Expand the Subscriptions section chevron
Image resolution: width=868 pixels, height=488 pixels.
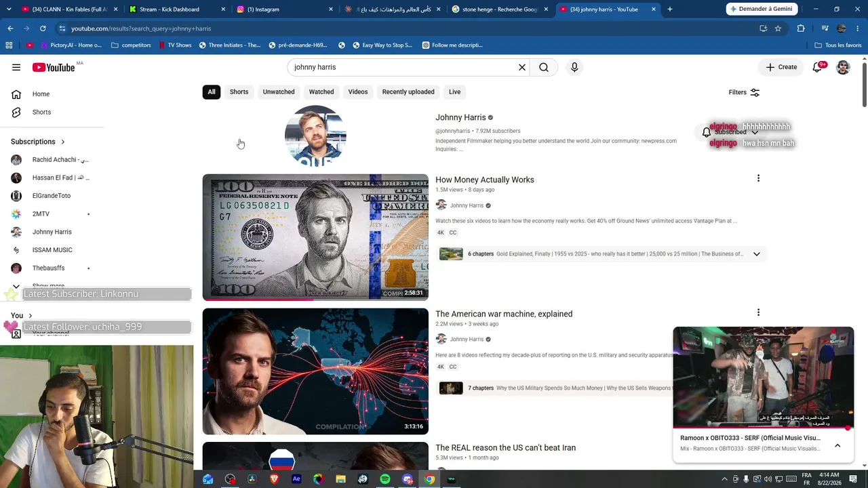[x=63, y=142]
